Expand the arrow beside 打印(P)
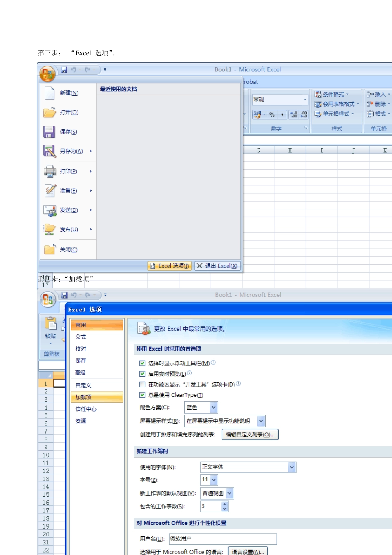Image resolution: width=392 pixels, height=555 pixels. 91,171
